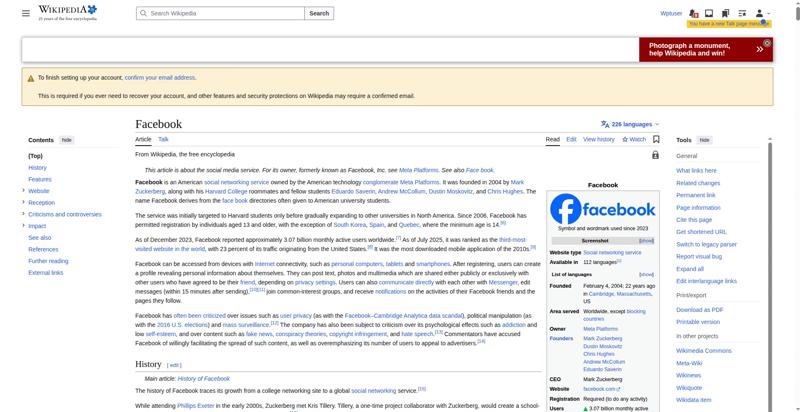
Task: Focus the Search Wikipedia input field
Action: tap(220, 13)
